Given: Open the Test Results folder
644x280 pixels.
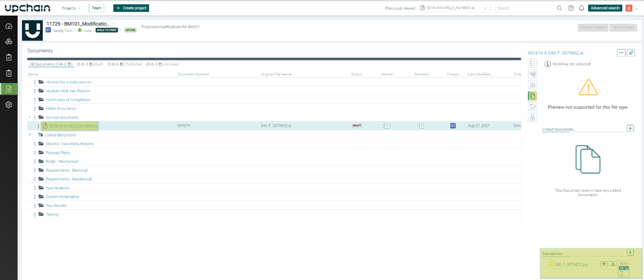Looking at the screenshot, I should 56,206.
